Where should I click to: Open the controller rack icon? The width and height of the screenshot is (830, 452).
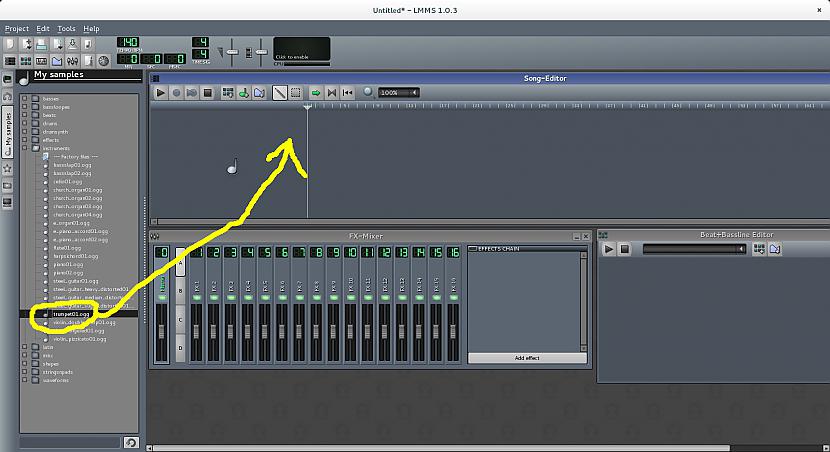click(x=104, y=61)
